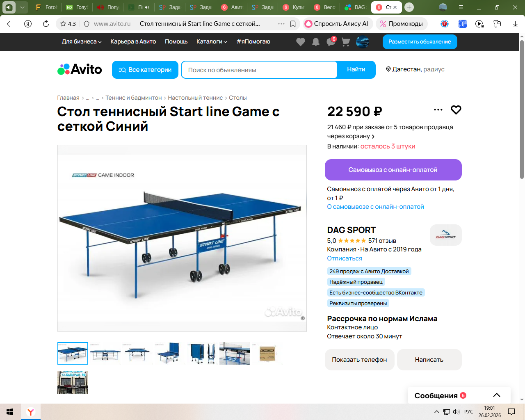The height and width of the screenshot is (420, 525).
Task: Click the Поиск по объявлениям search field
Action: pos(259,70)
